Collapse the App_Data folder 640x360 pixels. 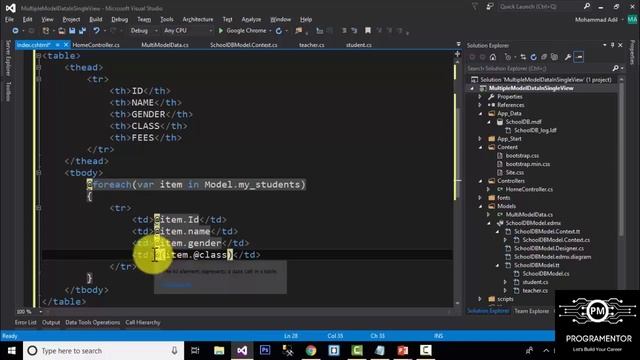click(x=480, y=113)
